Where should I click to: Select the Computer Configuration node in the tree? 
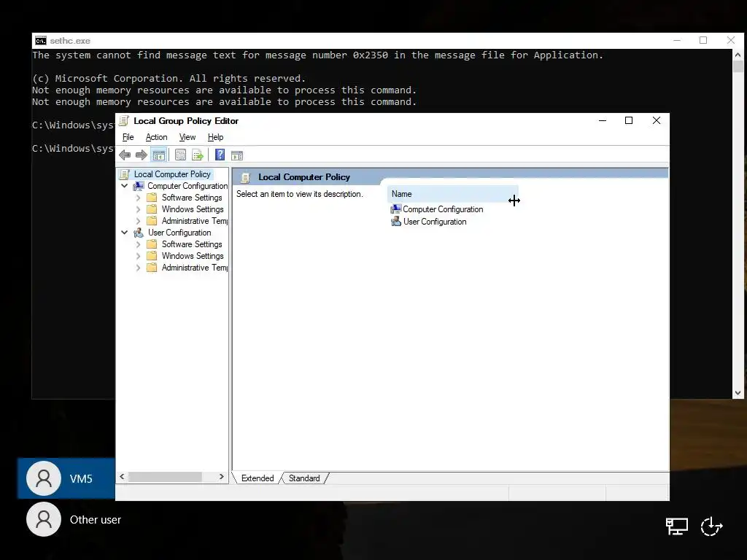click(x=187, y=186)
